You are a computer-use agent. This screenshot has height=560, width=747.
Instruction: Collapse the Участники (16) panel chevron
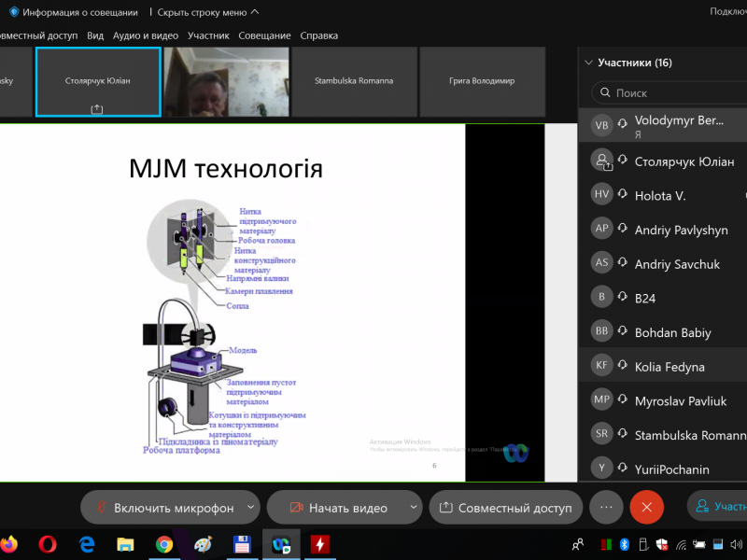588,63
